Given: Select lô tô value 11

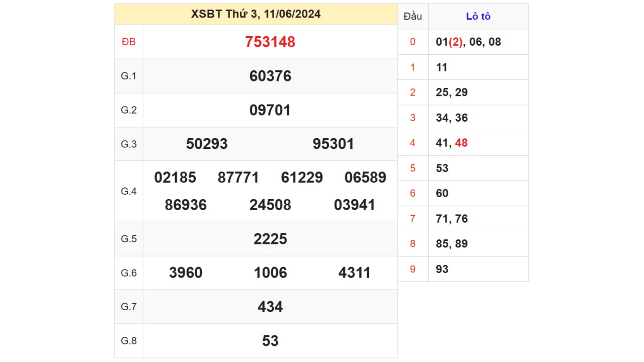Looking at the screenshot, I should pos(441,67).
